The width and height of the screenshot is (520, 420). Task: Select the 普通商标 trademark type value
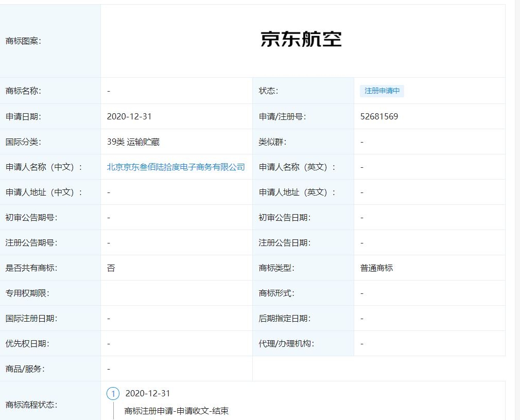(x=376, y=268)
